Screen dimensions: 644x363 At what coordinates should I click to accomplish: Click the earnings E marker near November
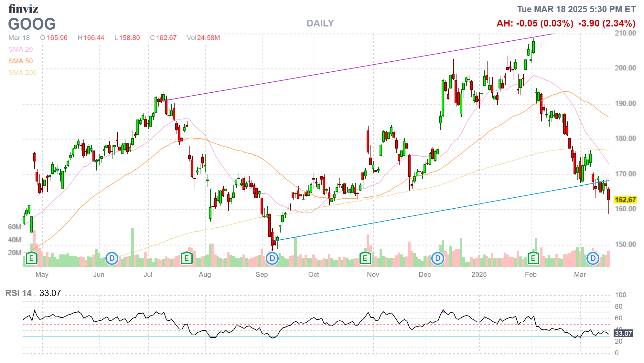[x=365, y=258]
